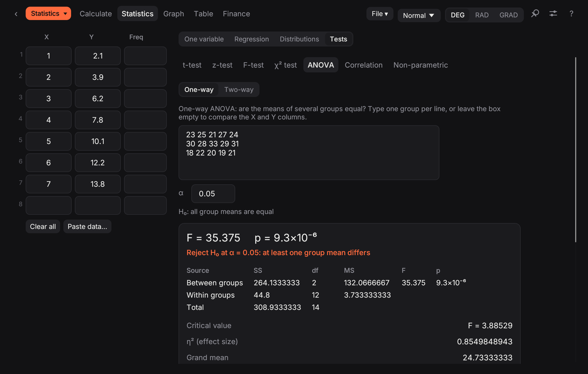Go to the Finance tab
This screenshot has height=374, width=588.
pos(237,14)
